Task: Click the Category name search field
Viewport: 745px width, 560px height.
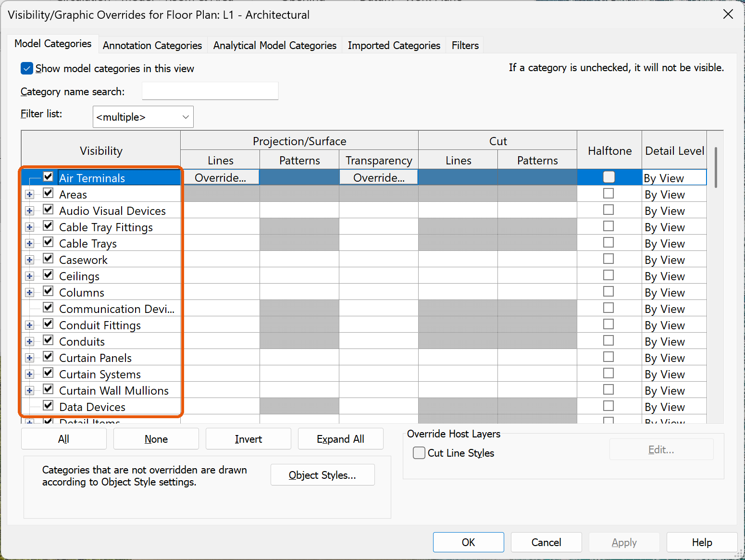Action: pos(210,91)
